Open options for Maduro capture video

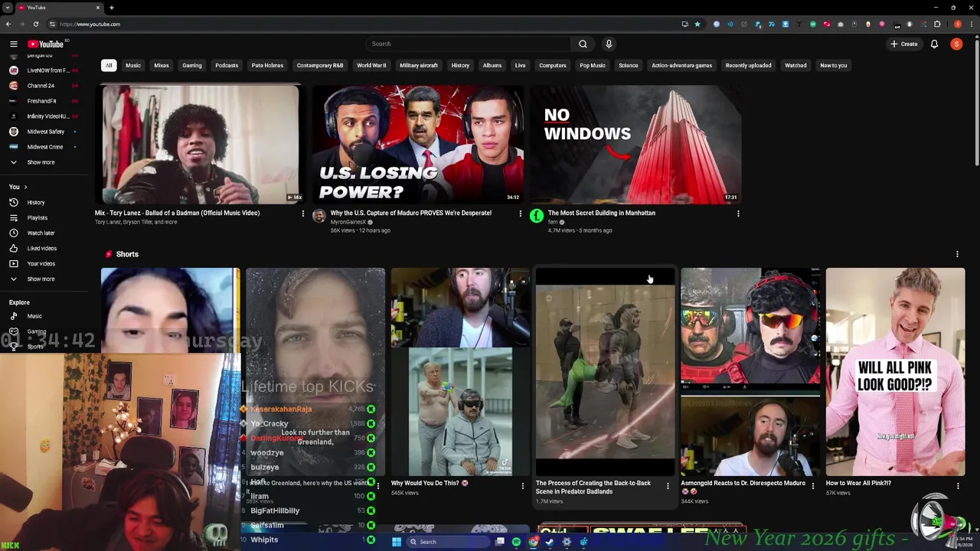521,214
